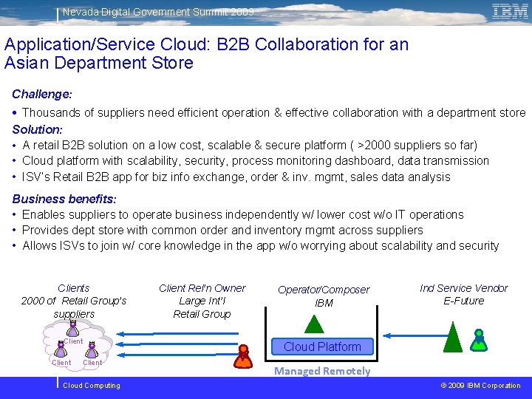Click the bottom-right Client figure in cloud
The image size is (532, 399).
coord(92,349)
